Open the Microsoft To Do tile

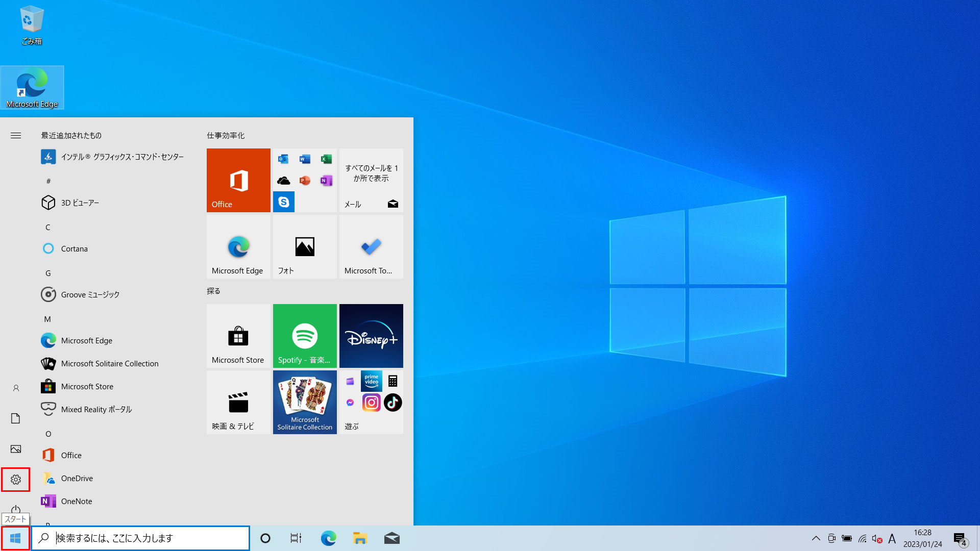point(371,246)
